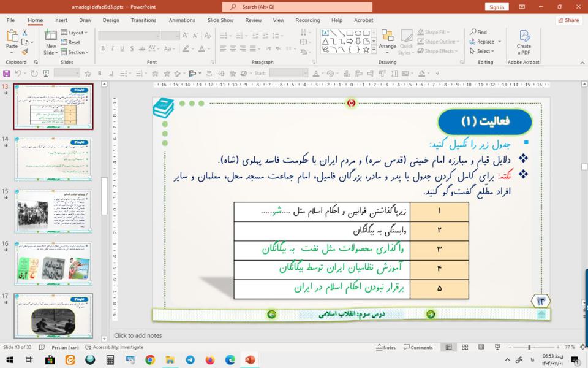The width and height of the screenshot is (588, 368).
Task: Toggle Bold formatting in Font group
Action: click(103, 49)
